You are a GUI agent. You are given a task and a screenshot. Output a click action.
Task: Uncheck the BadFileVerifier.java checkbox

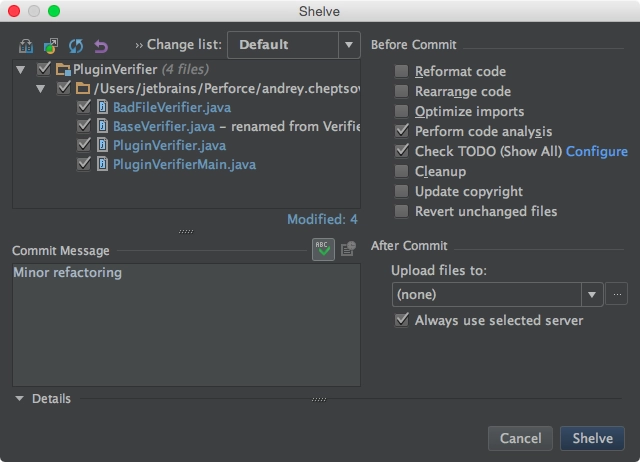pyautogui.click(x=84, y=107)
